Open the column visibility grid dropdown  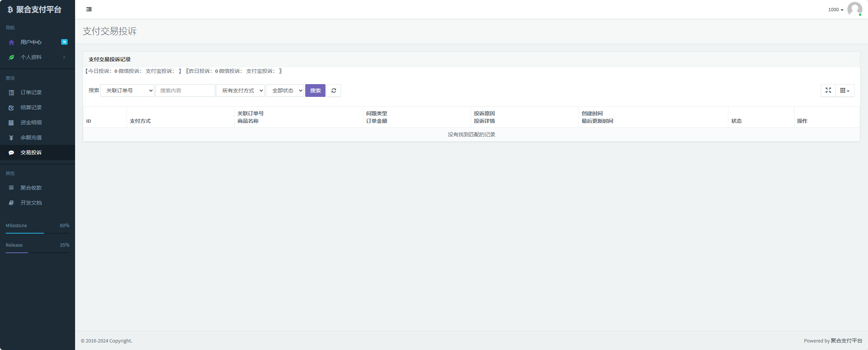[845, 91]
